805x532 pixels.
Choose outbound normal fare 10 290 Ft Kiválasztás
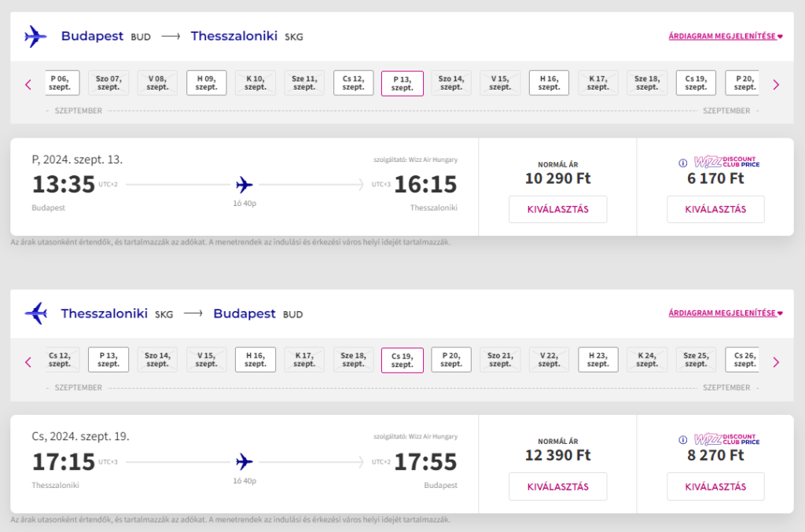click(558, 209)
